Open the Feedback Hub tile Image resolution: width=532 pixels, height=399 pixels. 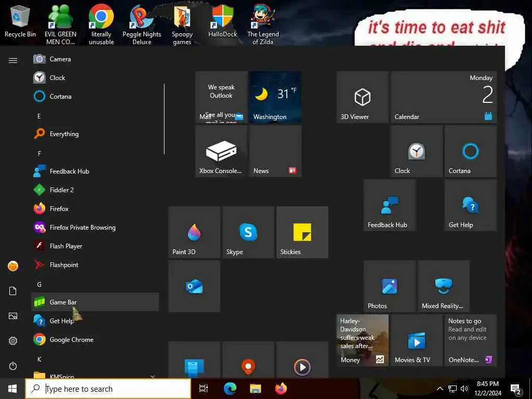pos(390,205)
